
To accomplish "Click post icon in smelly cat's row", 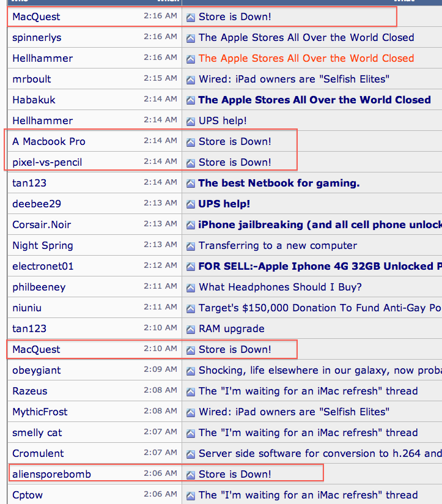I will pos(191,434).
